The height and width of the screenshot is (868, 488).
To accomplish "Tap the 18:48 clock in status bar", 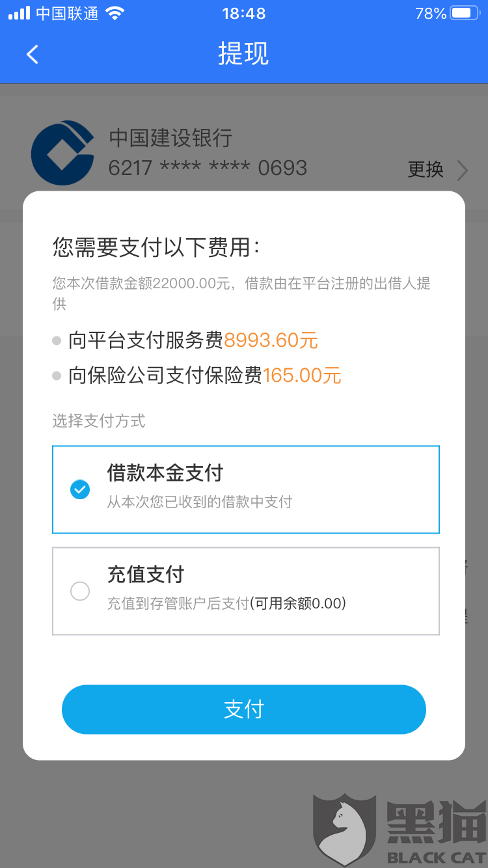I will 243,13.
